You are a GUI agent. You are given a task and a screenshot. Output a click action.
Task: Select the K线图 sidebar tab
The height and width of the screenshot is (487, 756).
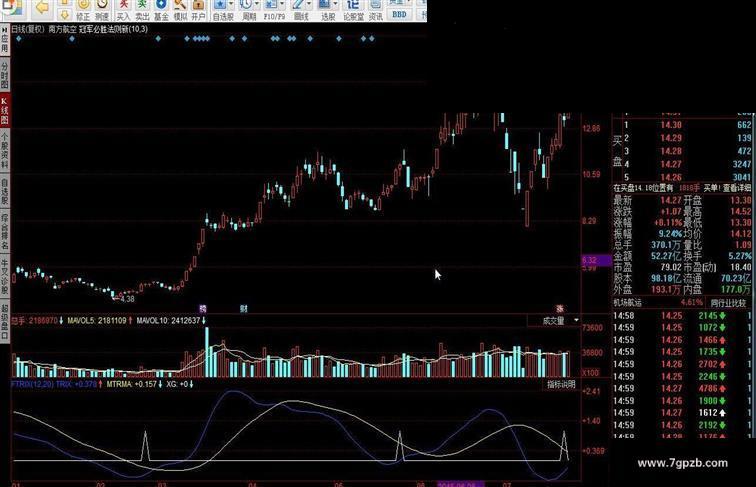click(5, 110)
